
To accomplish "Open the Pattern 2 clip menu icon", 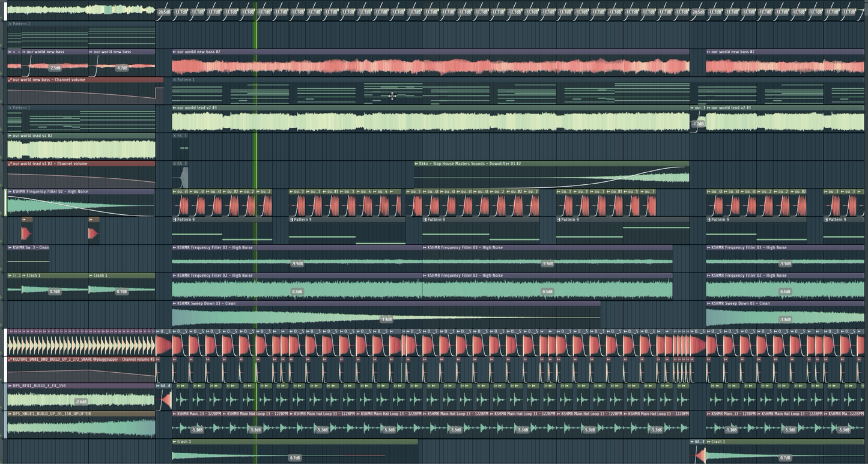I will pyautogui.click(x=10, y=24).
